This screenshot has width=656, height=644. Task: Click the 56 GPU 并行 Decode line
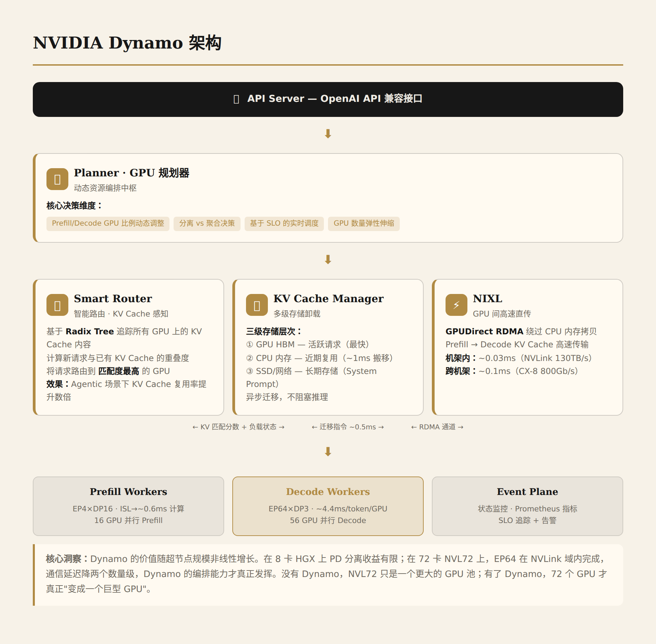(x=328, y=520)
